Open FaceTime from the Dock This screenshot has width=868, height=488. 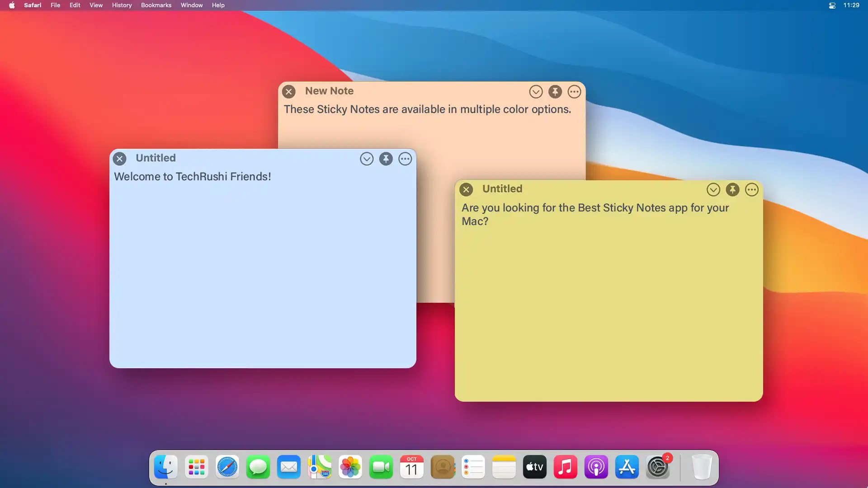(381, 467)
